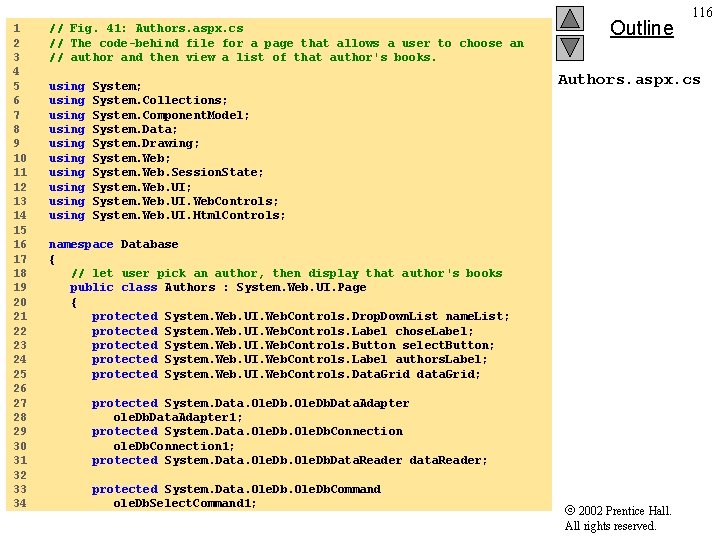The height and width of the screenshot is (540, 720).
Task: Select the Label authorsLabel declaration
Action: coord(289,360)
